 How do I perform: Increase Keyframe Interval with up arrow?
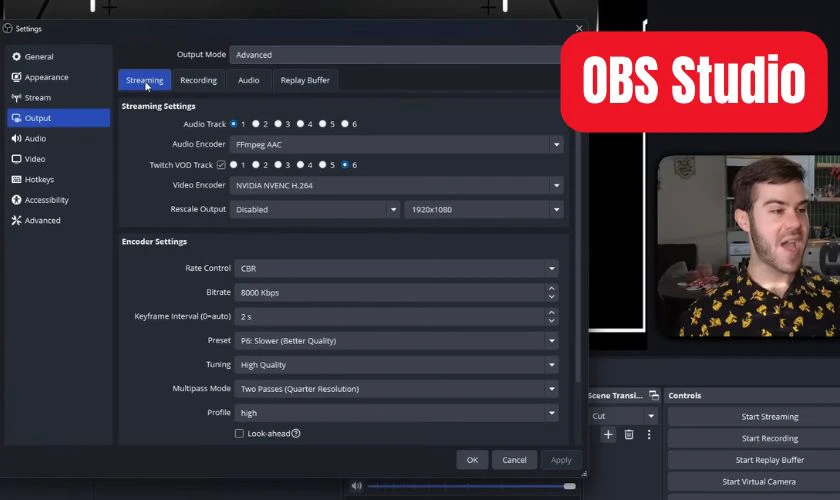[x=552, y=312]
